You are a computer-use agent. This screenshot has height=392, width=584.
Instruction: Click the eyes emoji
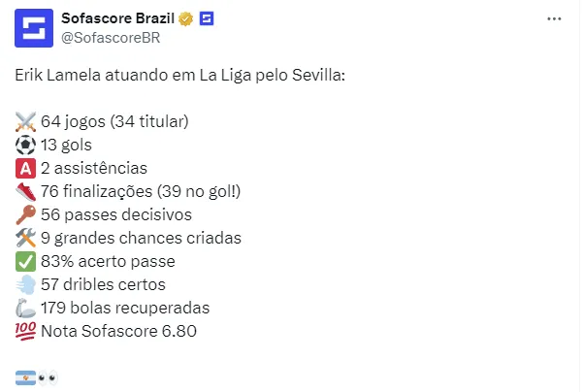[x=48, y=377]
